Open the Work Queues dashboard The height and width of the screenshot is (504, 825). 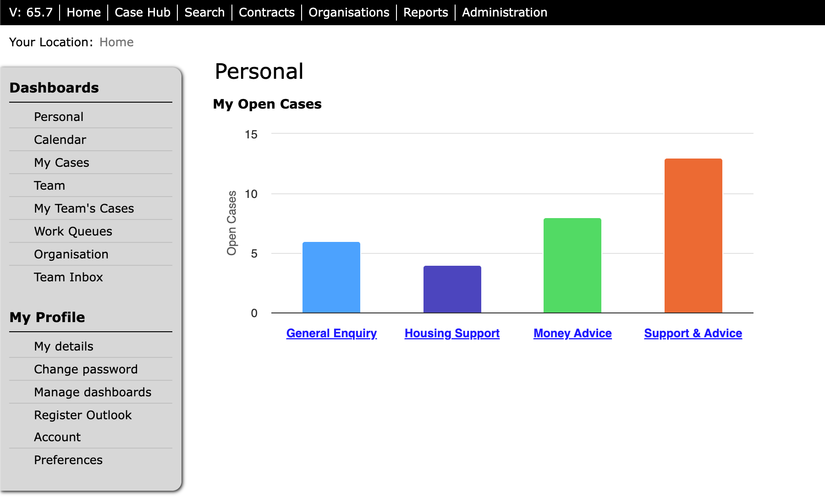(x=73, y=231)
